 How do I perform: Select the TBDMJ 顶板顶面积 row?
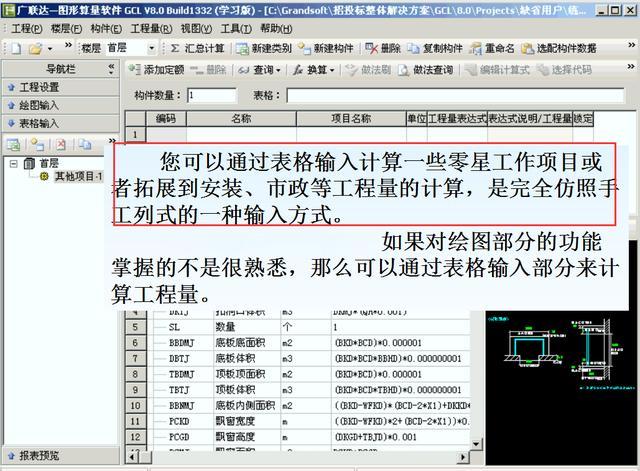298,374
